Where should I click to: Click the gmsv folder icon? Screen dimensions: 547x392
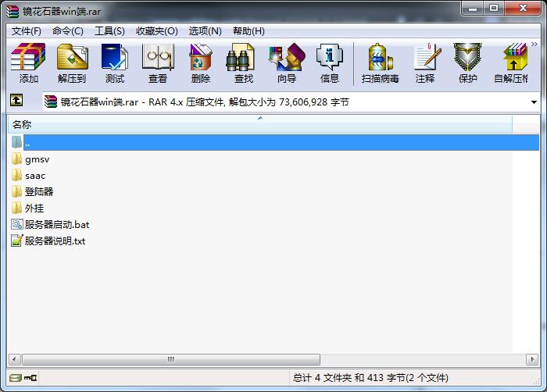click(16, 159)
